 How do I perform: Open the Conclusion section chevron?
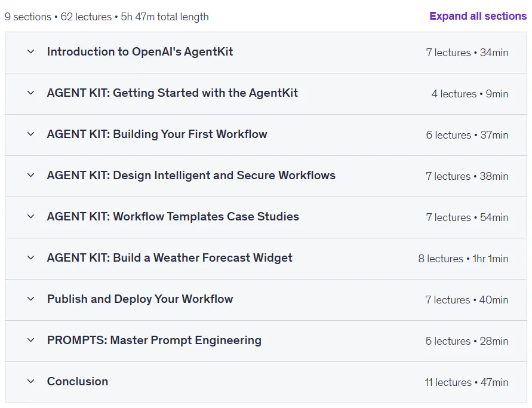30,381
